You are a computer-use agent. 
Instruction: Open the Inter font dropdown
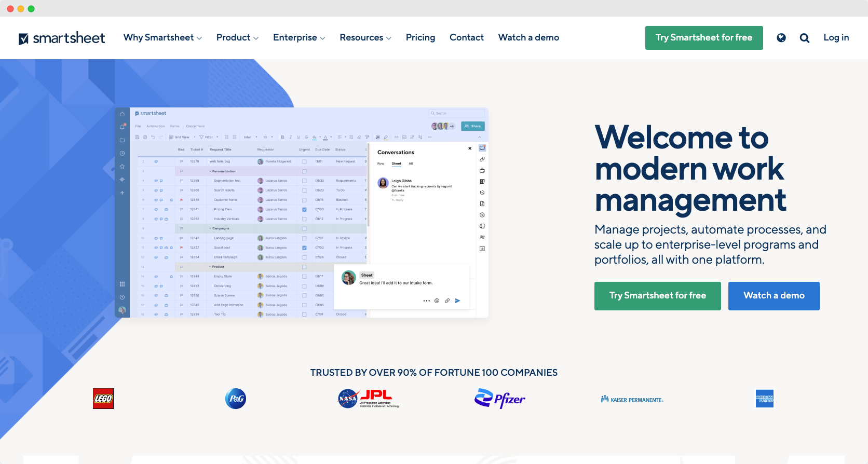tap(251, 137)
